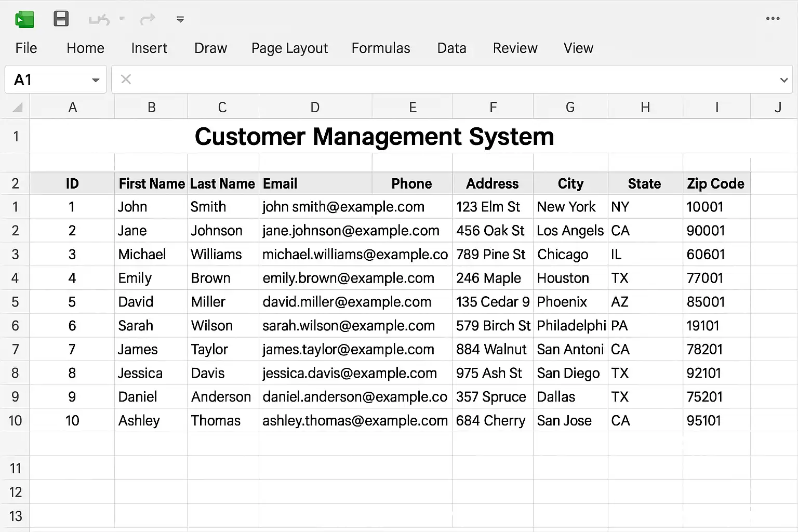Click the cancel X icon in formula bar
Image resolution: width=798 pixels, height=532 pixels.
126,79
